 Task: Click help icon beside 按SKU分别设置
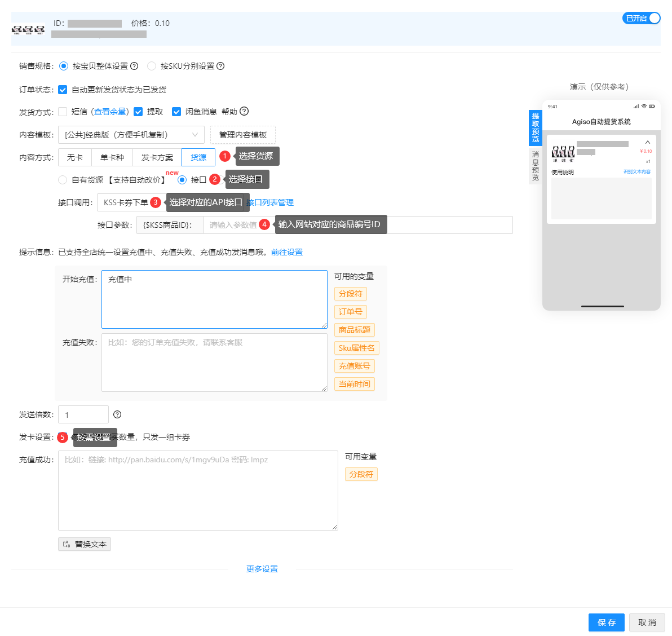point(220,66)
